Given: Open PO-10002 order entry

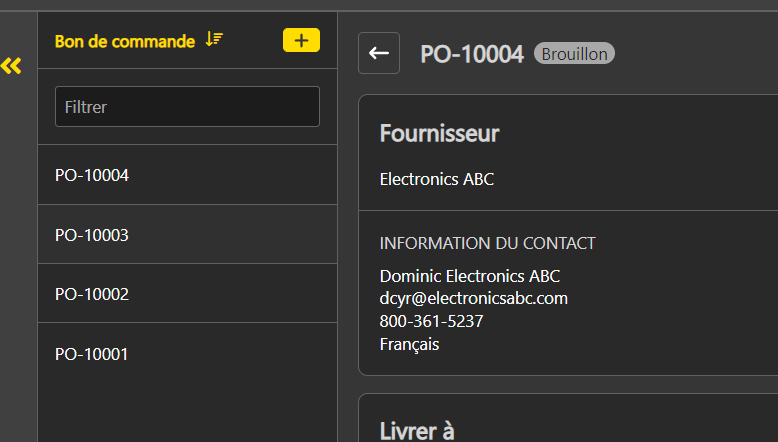Looking at the screenshot, I should (x=188, y=294).
